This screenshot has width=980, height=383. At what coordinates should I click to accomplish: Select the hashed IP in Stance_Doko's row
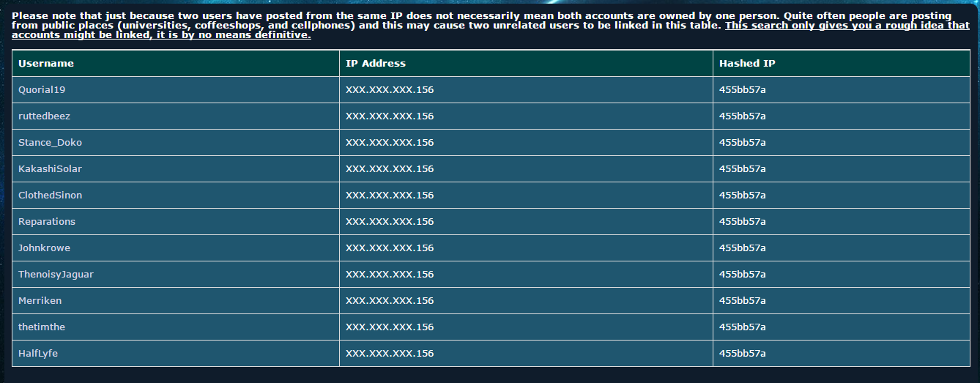[743, 143]
